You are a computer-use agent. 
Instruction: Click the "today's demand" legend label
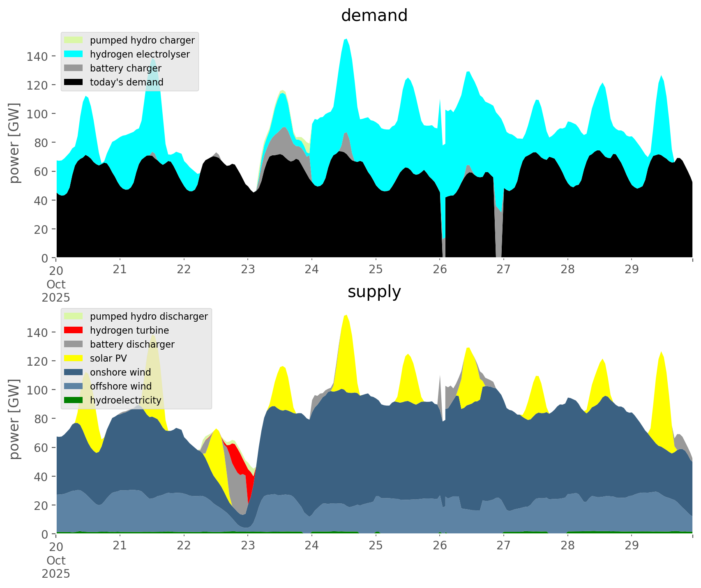click(x=127, y=82)
